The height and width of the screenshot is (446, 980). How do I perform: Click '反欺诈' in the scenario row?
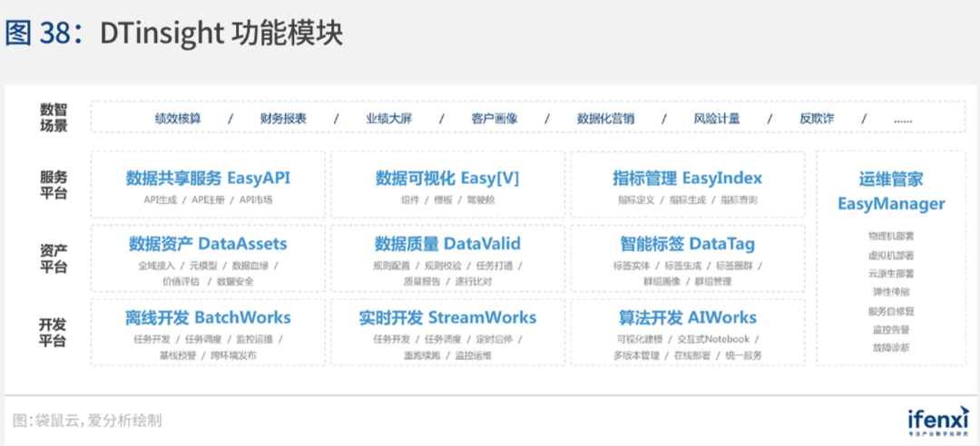coord(817,118)
